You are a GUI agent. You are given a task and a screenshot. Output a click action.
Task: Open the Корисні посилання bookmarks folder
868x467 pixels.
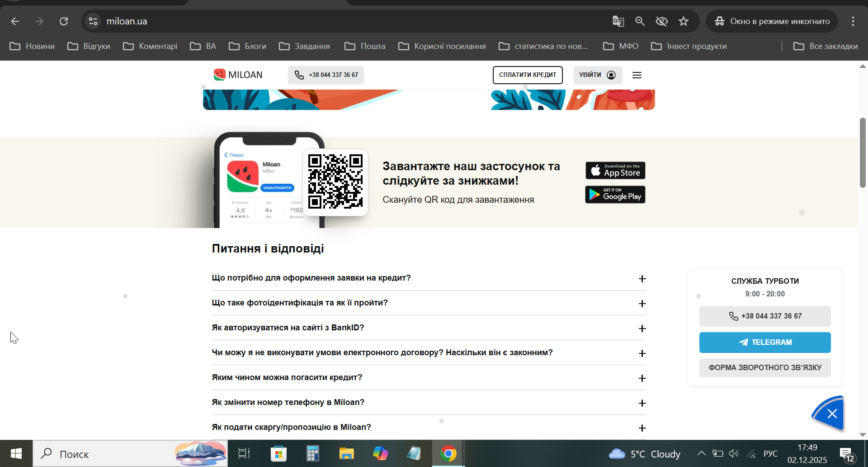[442, 46]
